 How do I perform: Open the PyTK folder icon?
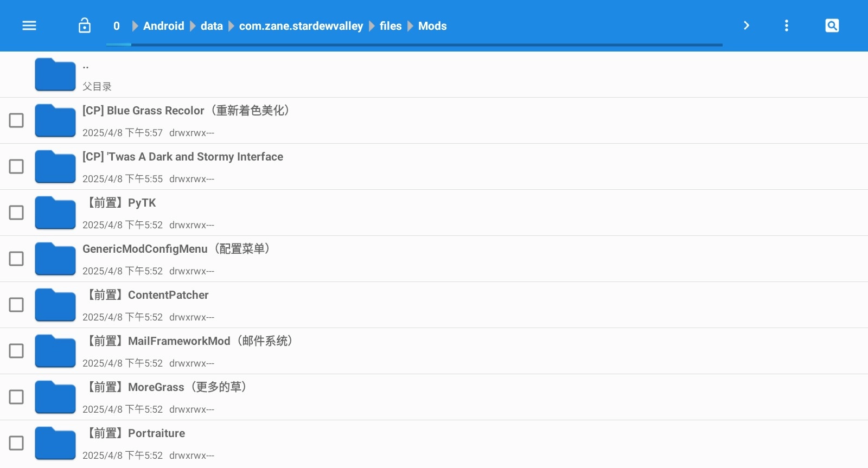click(x=55, y=213)
